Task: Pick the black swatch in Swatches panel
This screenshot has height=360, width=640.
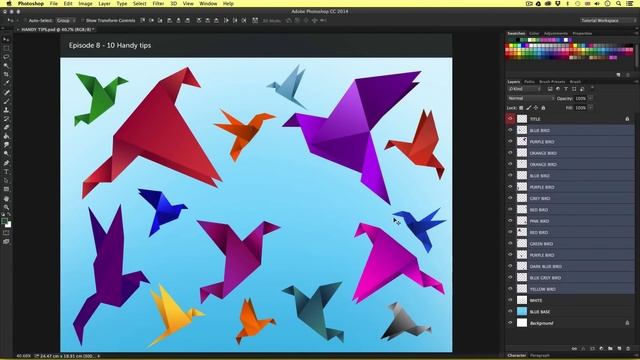Action: click(518, 40)
